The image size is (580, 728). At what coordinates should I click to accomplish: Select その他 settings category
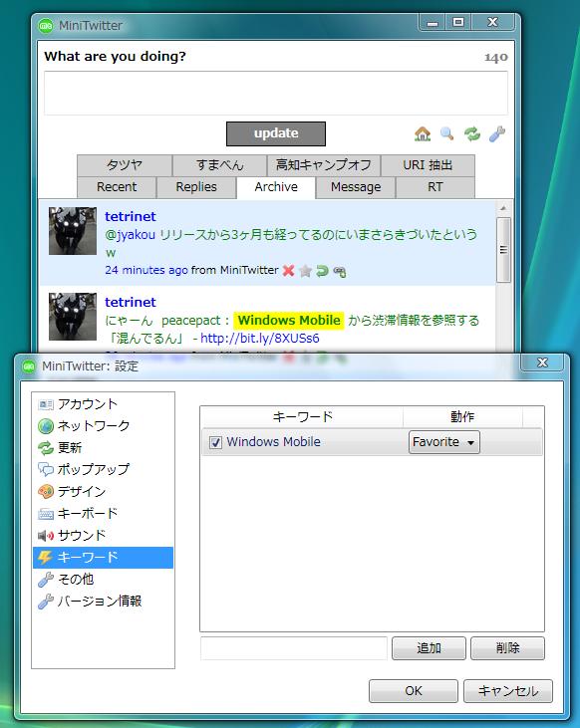[104, 580]
